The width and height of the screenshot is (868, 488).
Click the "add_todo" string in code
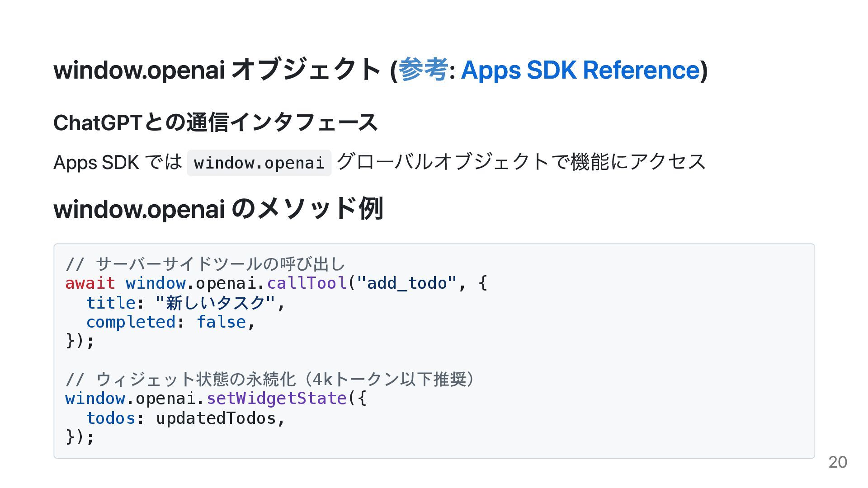point(406,283)
